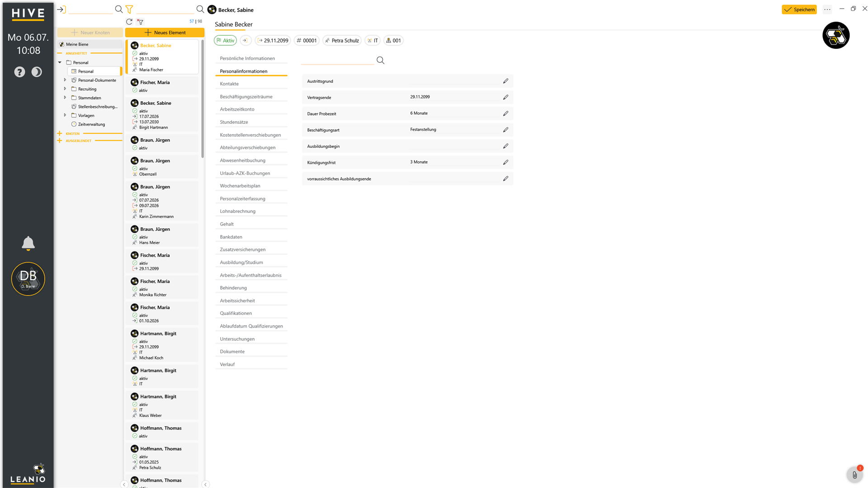Open attachments paperclip icon
The image size is (868, 488).
(x=854, y=475)
